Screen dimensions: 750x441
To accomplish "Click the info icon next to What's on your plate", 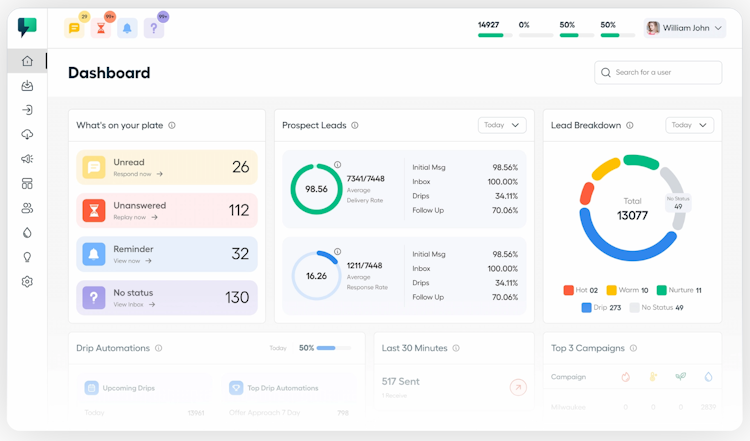I will click(x=172, y=125).
